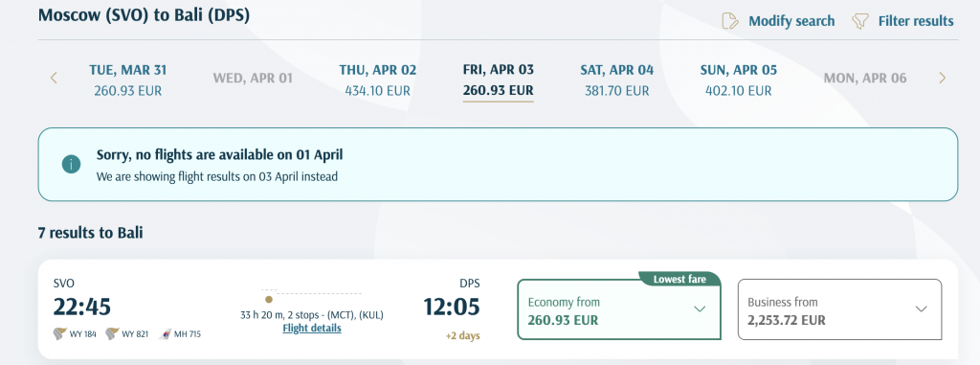This screenshot has width=980, height=365.
Task: Click the info icon in the notice
Action: click(x=71, y=165)
